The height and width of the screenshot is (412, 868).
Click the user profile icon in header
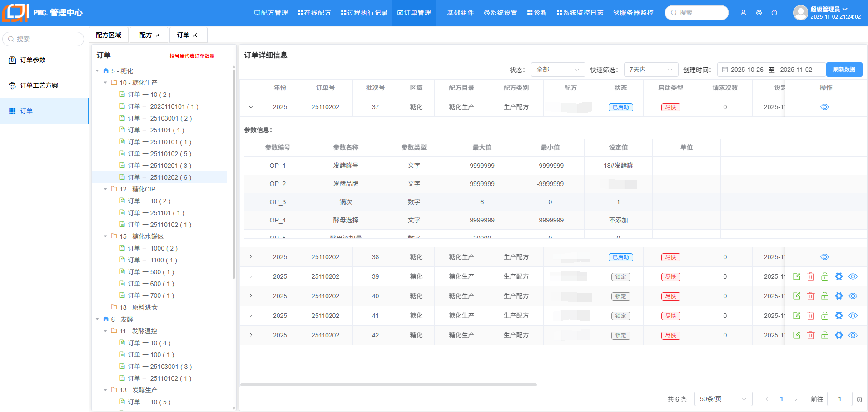pos(743,13)
